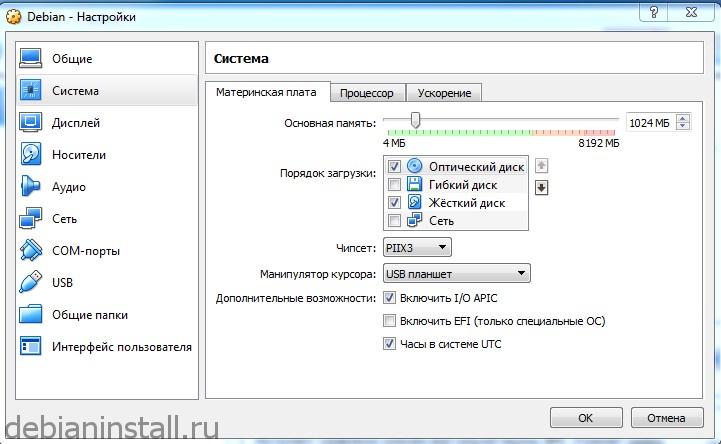Open the Сеть network icon in sidebar
Viewport: 721px width, 444px height.
coord(31,218)
